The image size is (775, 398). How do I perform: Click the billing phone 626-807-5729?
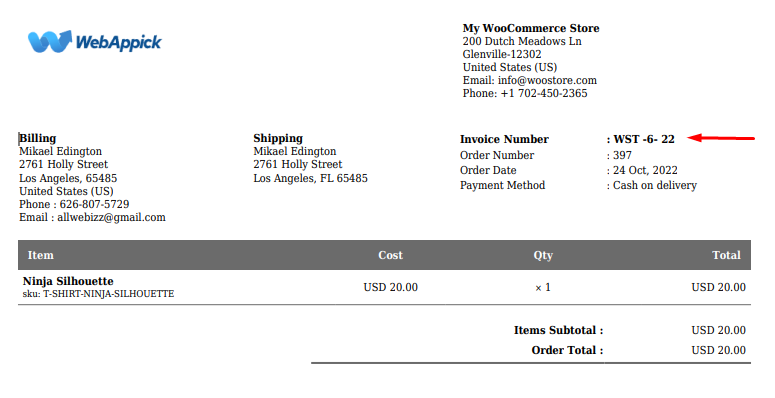[94, 205]
